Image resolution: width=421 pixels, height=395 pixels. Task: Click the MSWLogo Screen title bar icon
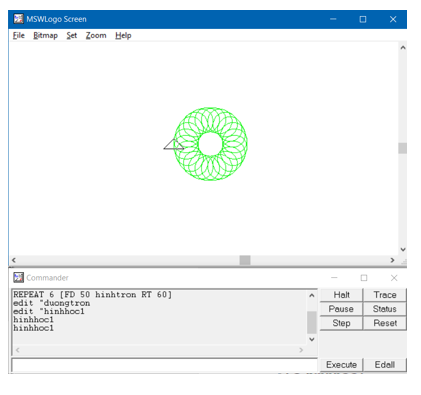19,19
